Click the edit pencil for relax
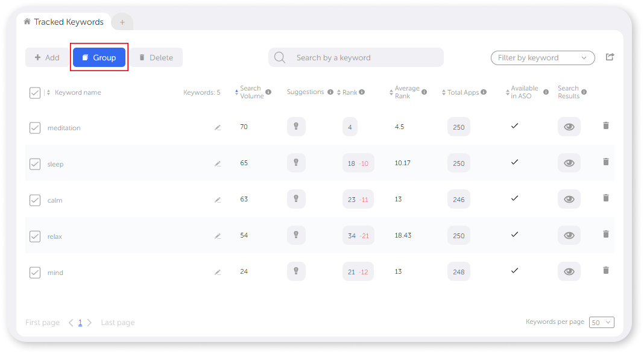Viewport: 644px width, 354px height. tap(218, 236)
